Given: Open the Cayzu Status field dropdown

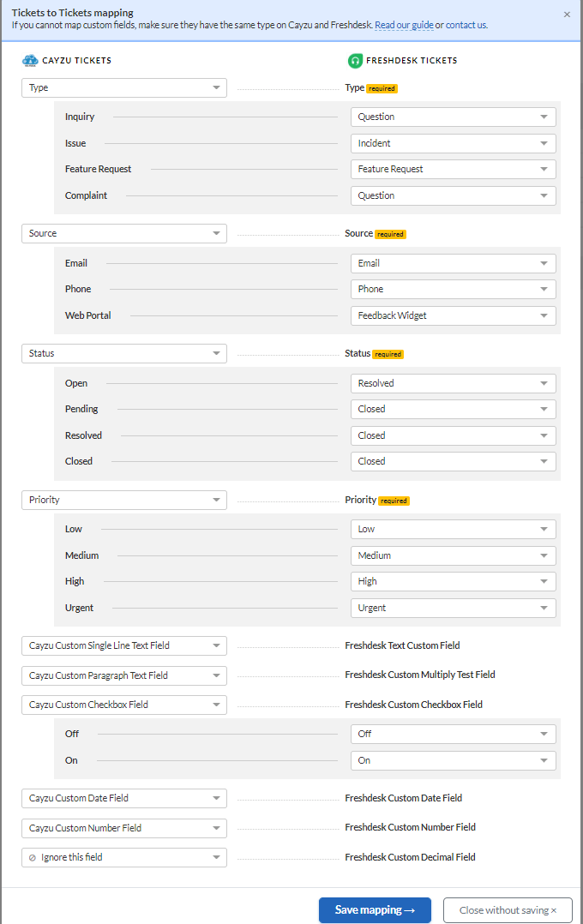Looking at the screenshot, I should [x=124, y=353].
